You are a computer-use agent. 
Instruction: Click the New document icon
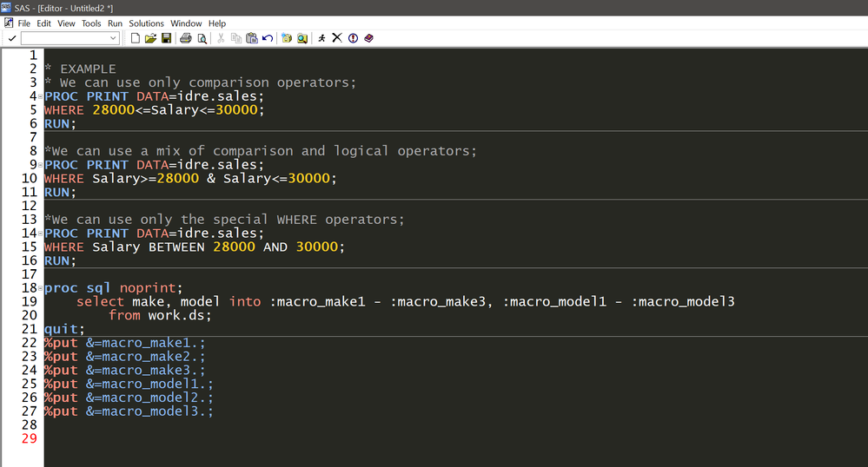click(136, 38)
